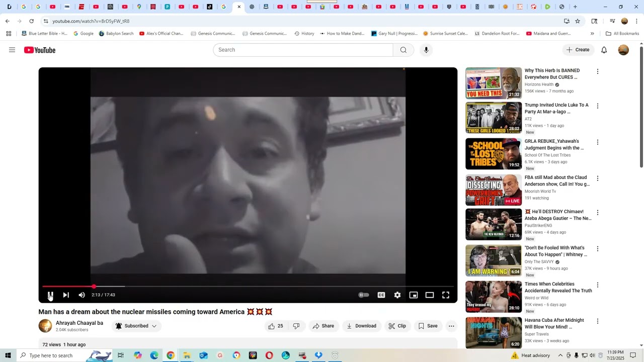This screenshot has width=644, height=362.
Task: Open options for 'Havana Cuba After Midnight' video
Action: [x=598, y=321]
